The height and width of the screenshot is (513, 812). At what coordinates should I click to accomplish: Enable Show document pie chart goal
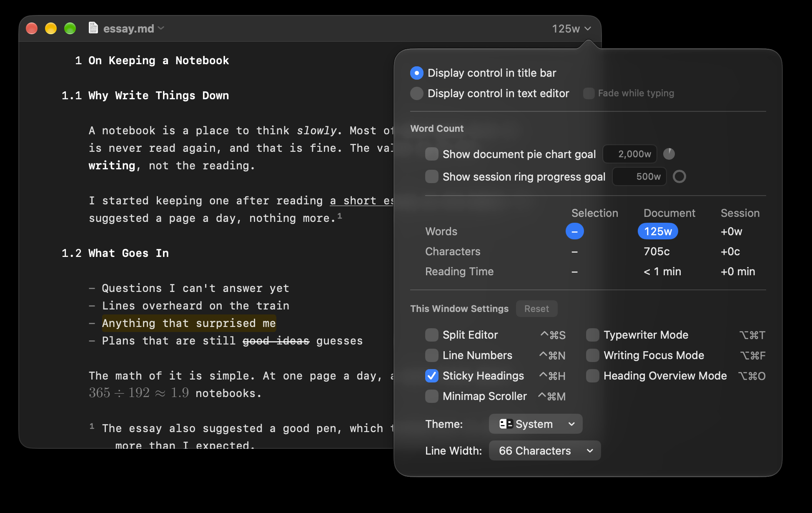(x=432, y=154)
